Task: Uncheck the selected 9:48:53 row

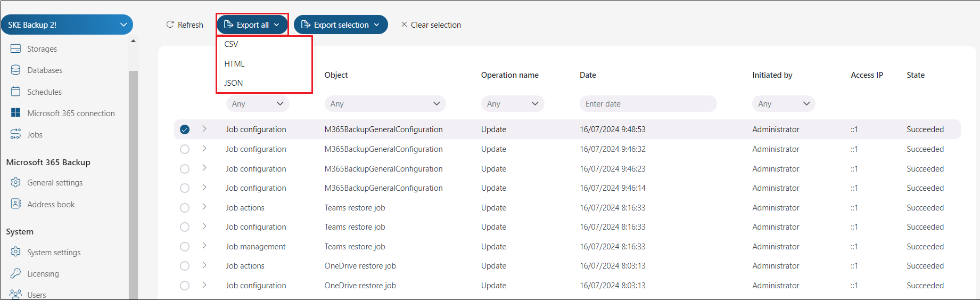Action: point(185,129)
